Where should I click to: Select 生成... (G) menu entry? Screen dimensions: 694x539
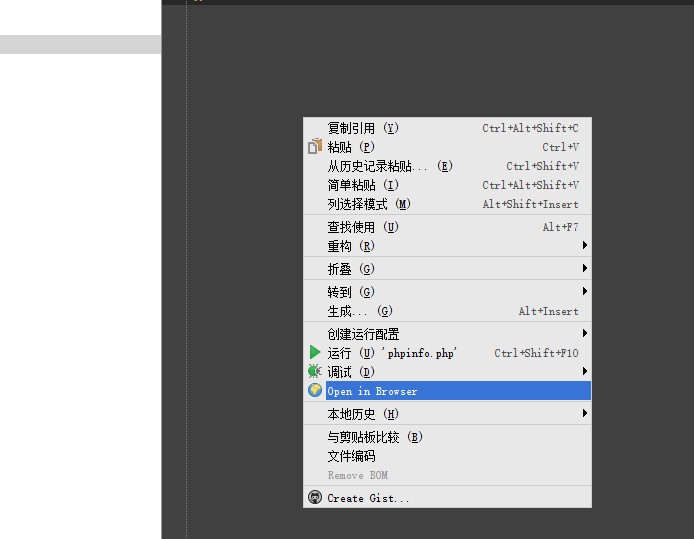(447, 311)
